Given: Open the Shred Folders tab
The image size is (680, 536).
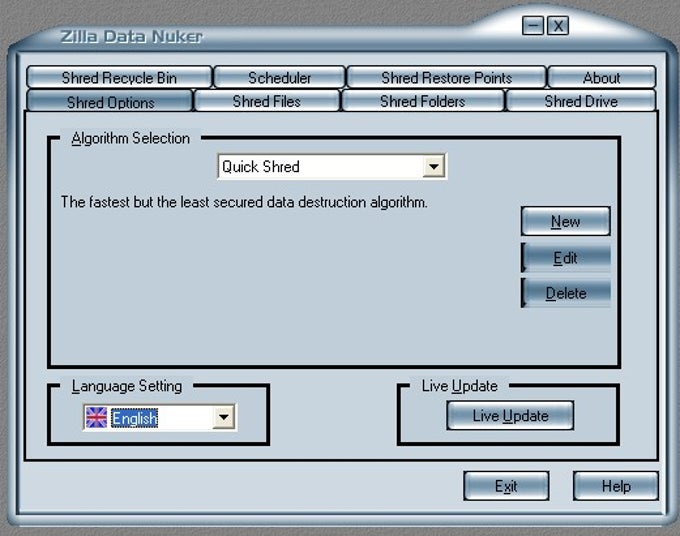Looking at the screenshot, I should point(423,101).
